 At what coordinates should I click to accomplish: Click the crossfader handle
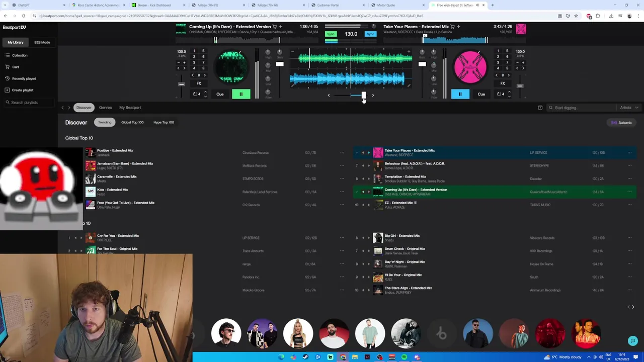(x=363, y=96)
